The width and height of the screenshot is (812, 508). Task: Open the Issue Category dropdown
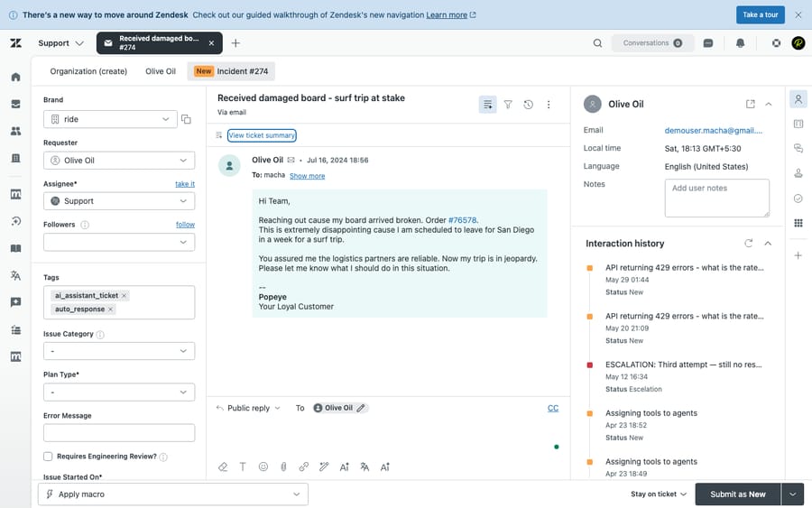click(x=119, y=351)
